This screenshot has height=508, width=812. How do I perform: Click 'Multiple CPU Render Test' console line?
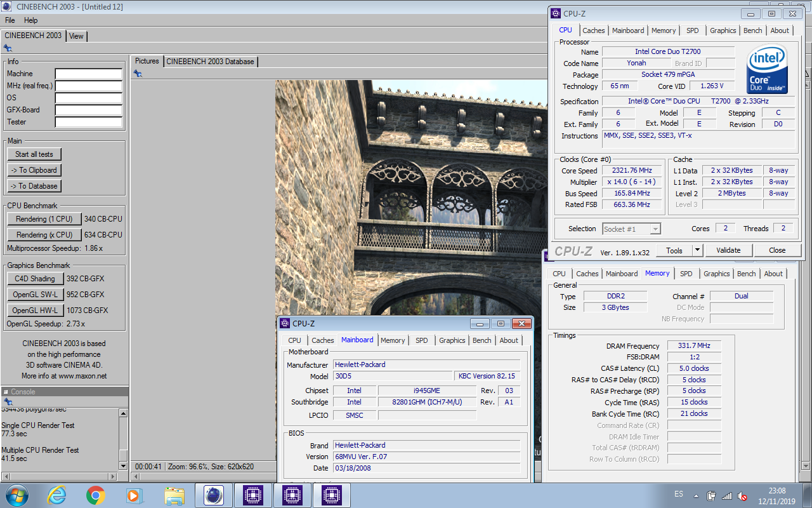point(40,450)
